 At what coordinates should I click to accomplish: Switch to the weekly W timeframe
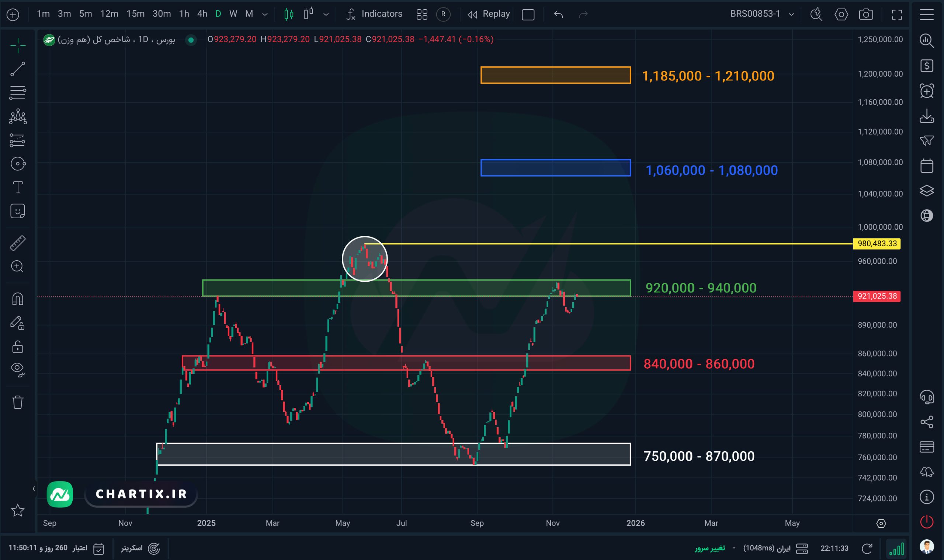(233, 14)
